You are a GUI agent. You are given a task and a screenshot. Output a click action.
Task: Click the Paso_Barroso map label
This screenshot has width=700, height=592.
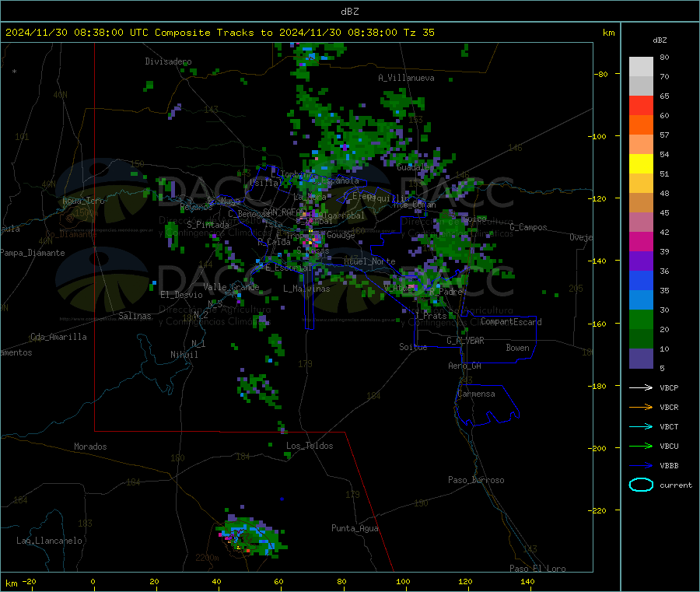[476, 480]
